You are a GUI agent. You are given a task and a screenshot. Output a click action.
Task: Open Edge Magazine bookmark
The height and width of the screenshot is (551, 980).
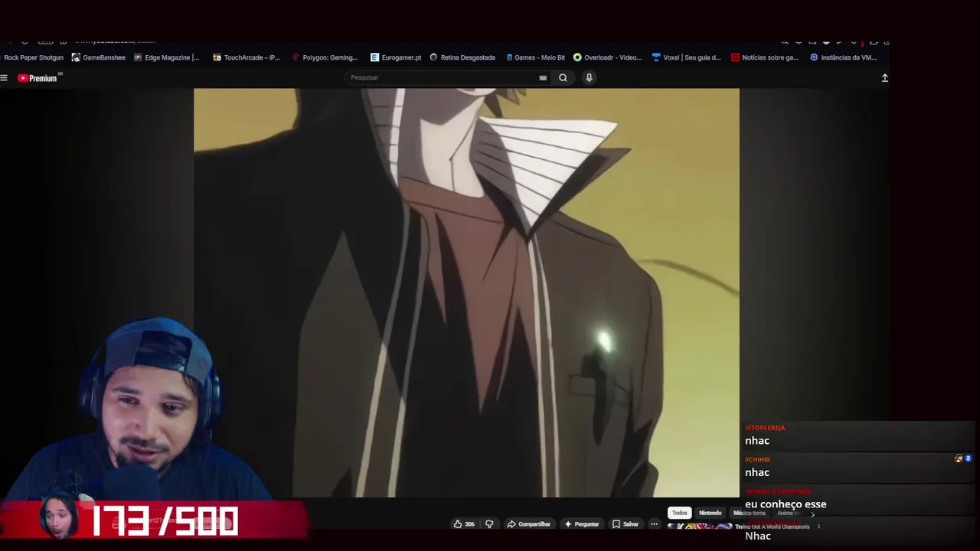167,57
